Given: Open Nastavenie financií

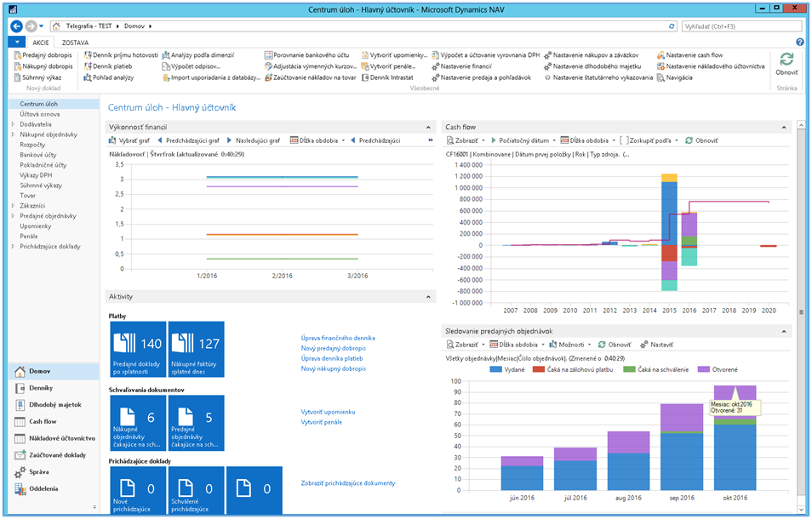Looking at the screenshot, I should click(461, 66).
